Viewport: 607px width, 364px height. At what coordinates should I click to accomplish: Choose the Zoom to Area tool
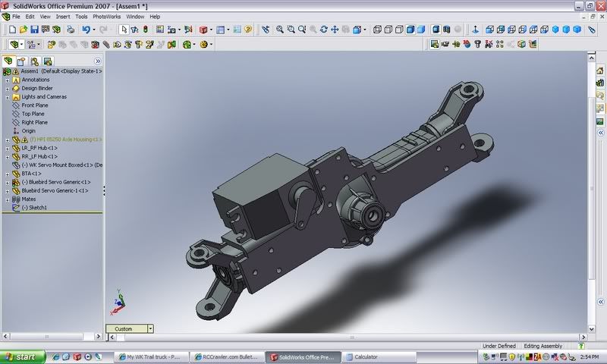(291, 30)
